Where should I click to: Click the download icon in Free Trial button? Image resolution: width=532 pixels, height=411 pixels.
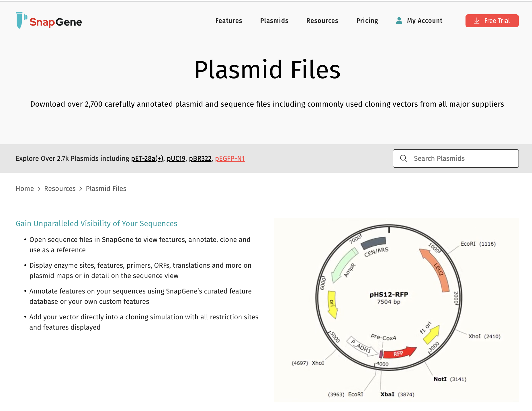pyautogui.click(x=477, y=21)
